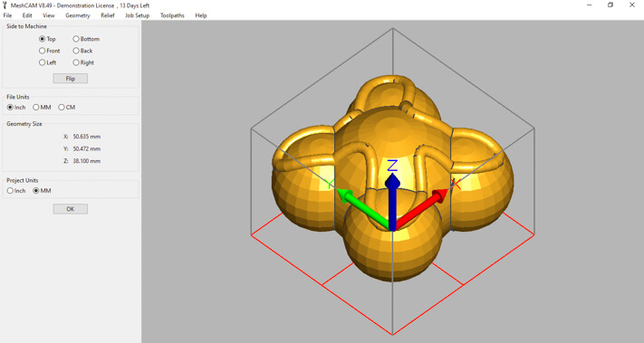Set Project Units to Inch
The image size is (644, 343).
pyautogui.click(x=16, y=191)
